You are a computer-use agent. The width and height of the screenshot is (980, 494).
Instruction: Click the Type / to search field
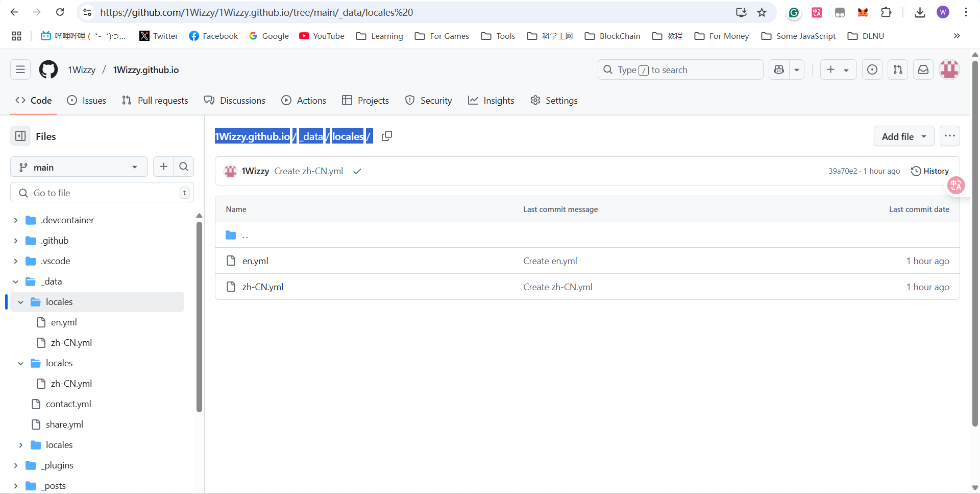tap(680, 69)
